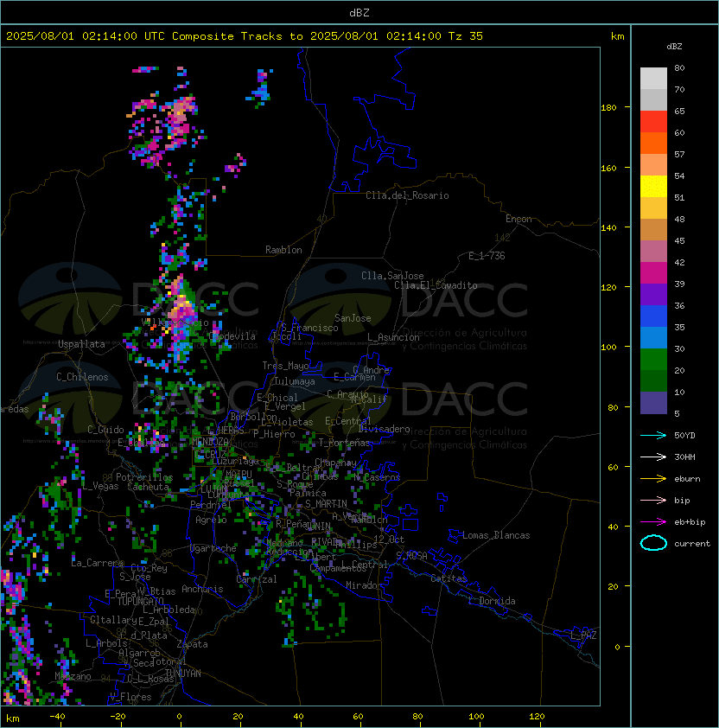719x728 pixels.
Task: Click the '100' tick on vertical axis
Action: (608, 348)
